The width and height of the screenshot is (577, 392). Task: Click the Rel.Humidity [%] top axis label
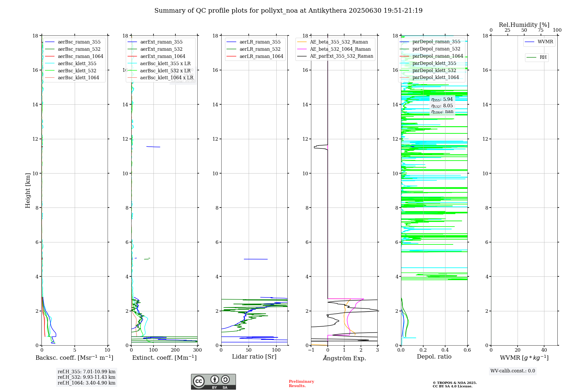click(x=524, y=25)
